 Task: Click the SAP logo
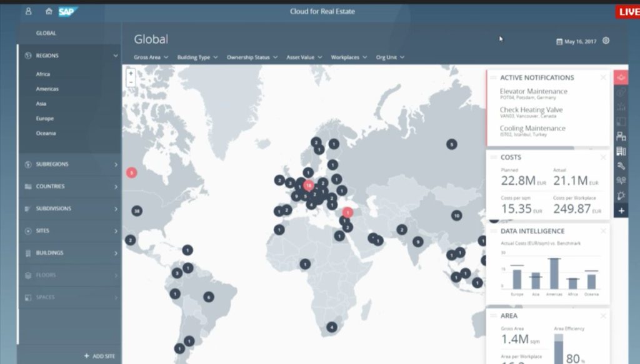67,11
